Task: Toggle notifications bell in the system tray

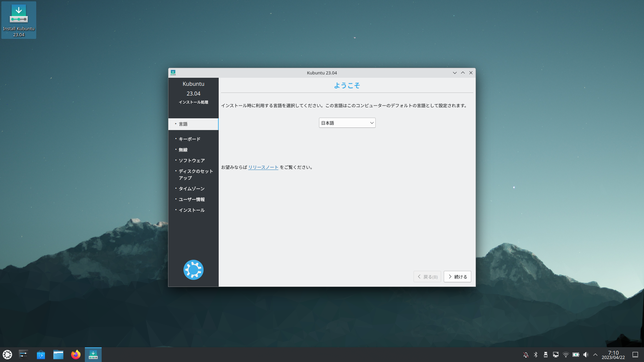Action: coord(526,355)
